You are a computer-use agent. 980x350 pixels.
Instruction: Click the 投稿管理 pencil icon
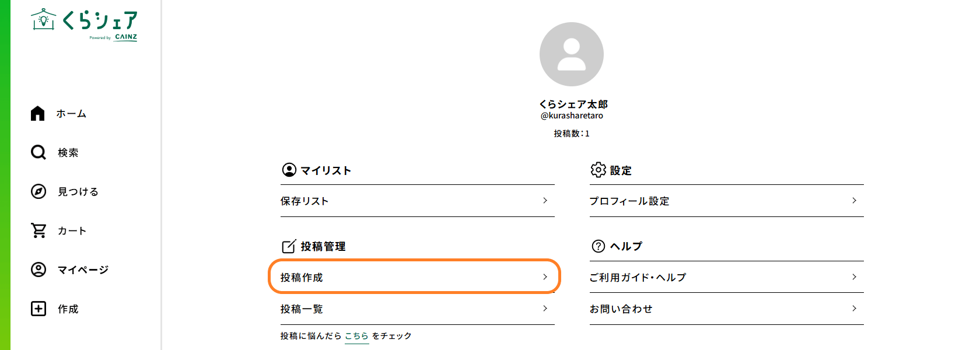pos(289,246)
